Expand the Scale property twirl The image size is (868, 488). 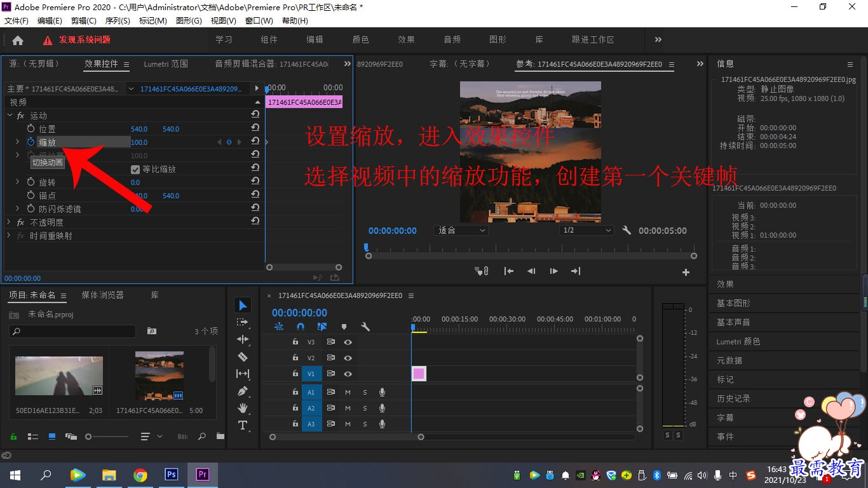tap(18, 142)
